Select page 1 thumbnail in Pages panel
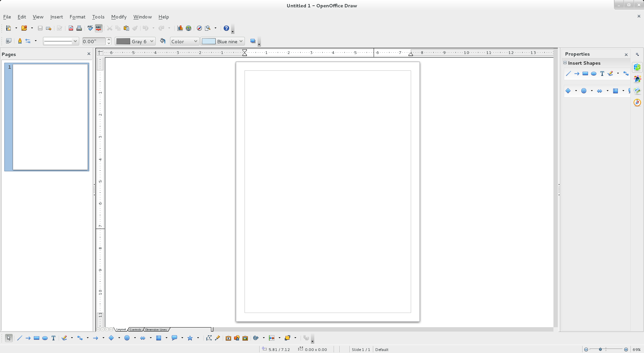This screenshot has height=353, width=644. pos(50,117)
